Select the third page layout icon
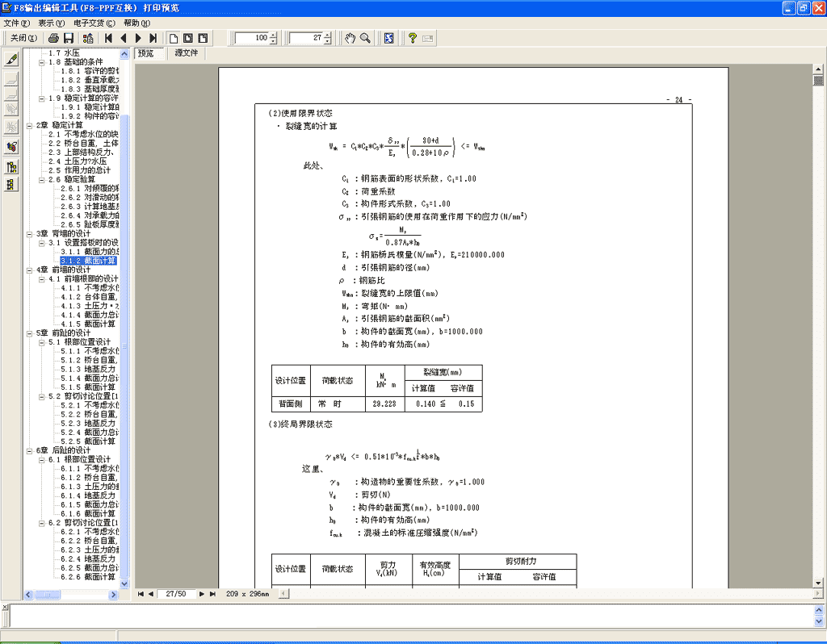Viewport: 827px width, 644px height. coord(203,38)
